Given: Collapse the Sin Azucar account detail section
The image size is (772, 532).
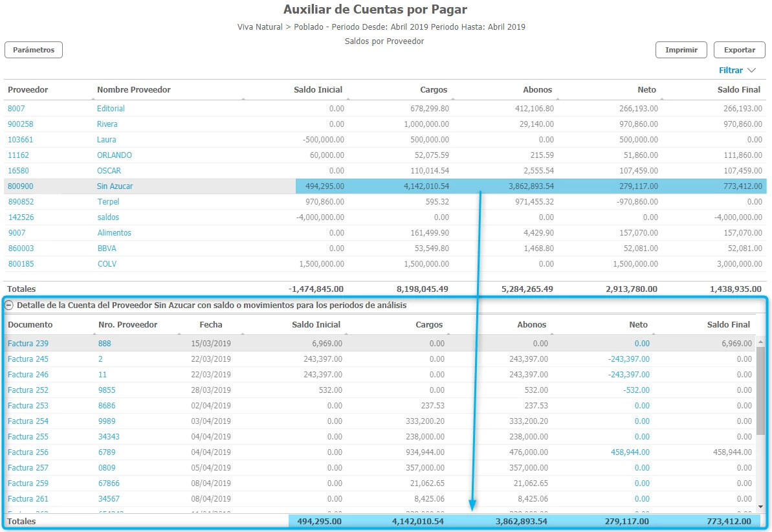Looking at the screenshot, I should coord(10,305).
